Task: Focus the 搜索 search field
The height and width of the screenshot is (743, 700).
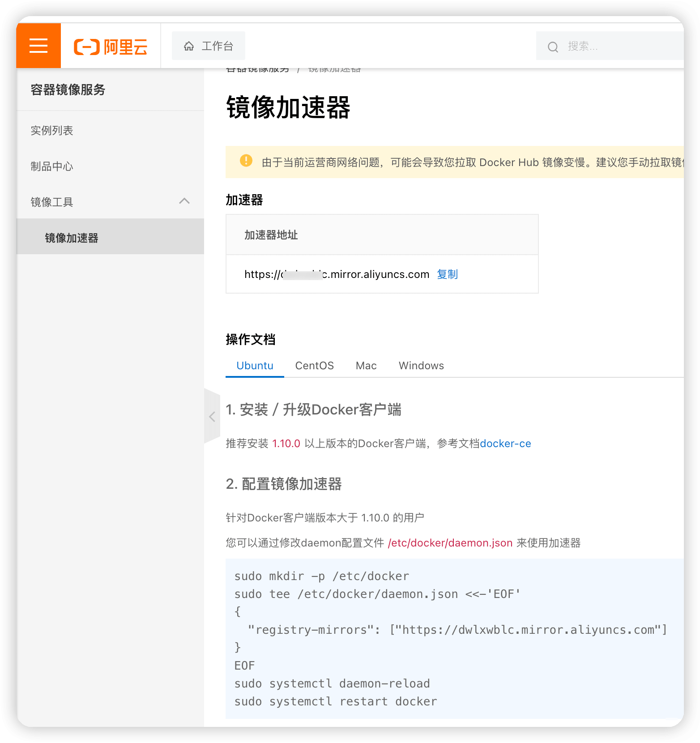Action: [610, 46]
